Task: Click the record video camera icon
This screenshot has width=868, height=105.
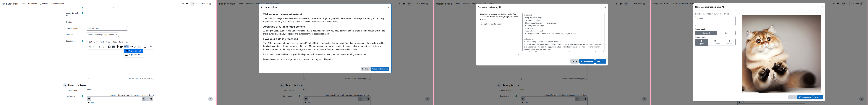Action: coord(122,47)
